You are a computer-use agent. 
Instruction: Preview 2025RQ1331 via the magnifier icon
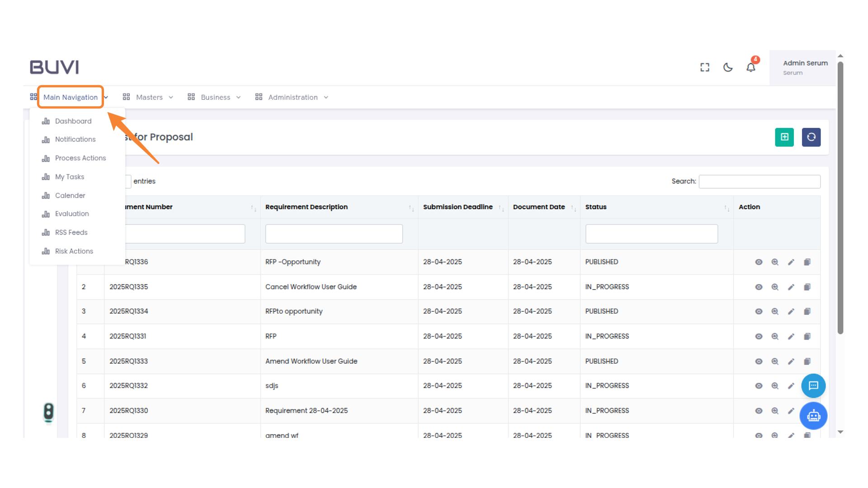tap(775, 336)
